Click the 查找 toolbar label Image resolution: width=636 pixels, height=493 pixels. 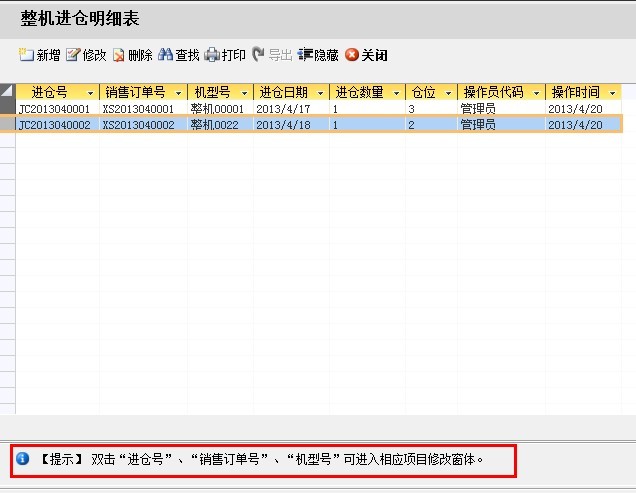click(187, 55)
